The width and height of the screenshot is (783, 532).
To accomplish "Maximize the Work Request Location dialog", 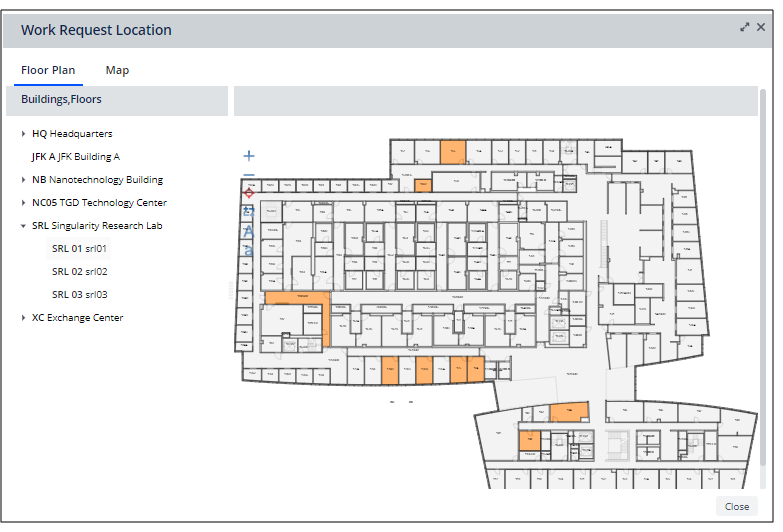I will (744, 28).
